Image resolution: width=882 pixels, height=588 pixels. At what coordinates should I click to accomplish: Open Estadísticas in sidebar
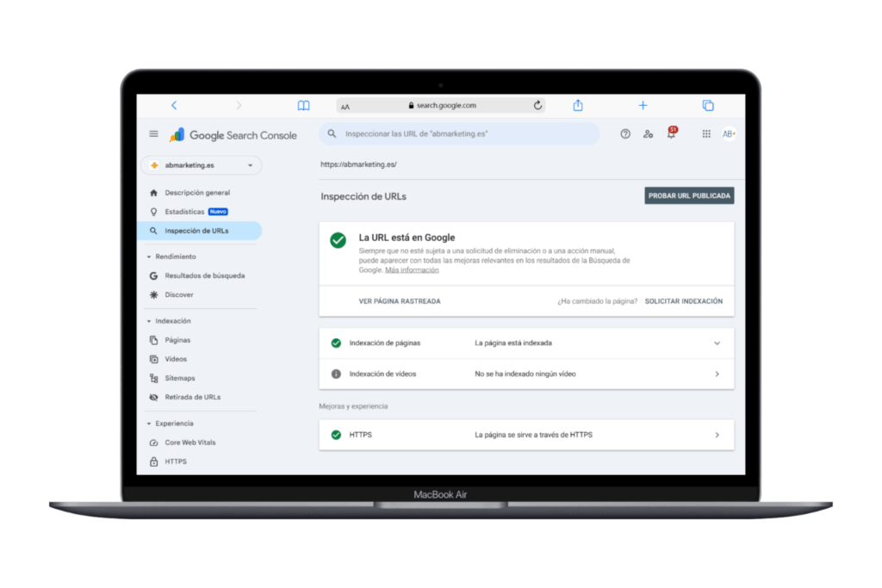[x=184, y=212]
